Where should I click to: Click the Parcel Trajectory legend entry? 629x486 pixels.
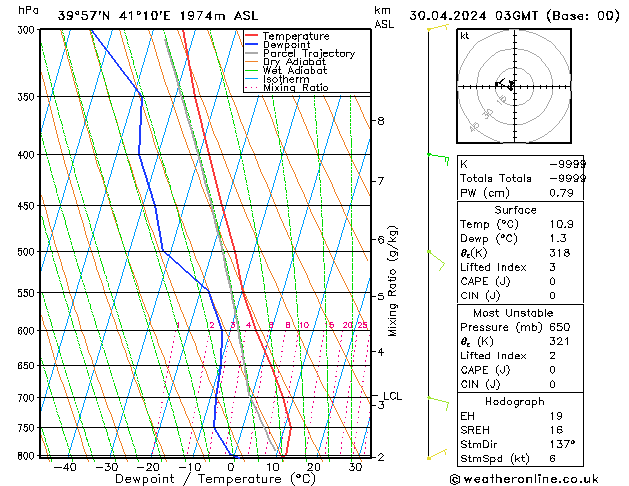coord(300,53)
